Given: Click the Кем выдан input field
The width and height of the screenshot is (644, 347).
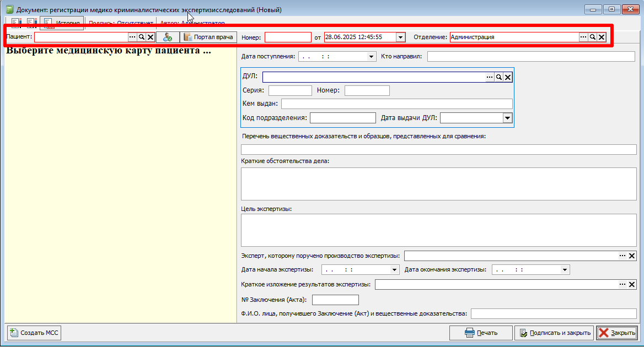Looking at the screenshot, I should [397, 104].
